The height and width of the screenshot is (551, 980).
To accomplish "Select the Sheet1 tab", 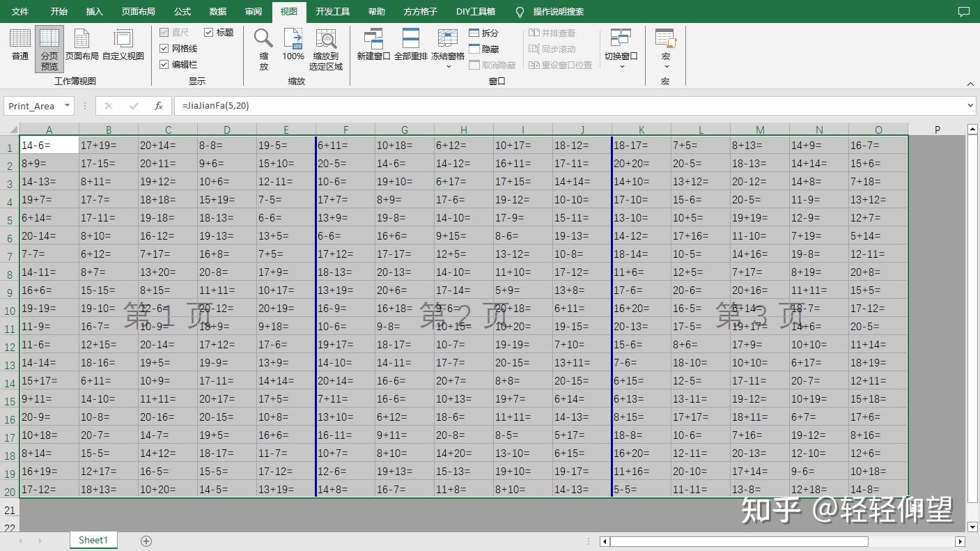I will point(93,540).
